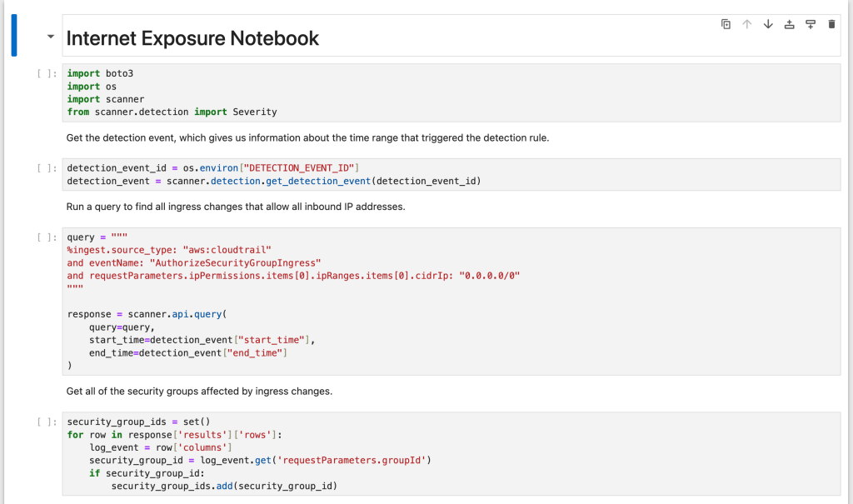
Task: Move the heading cell up
Action: (x=747, y=24)
